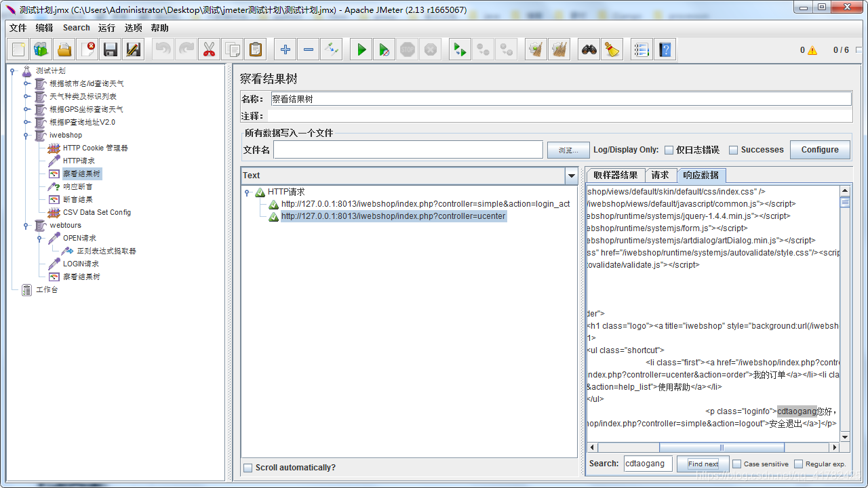The width and height of the screenshot is (868, 488).
Task: Open the 文件 menu
Action: pyautogui.click(x=18, y=28)
